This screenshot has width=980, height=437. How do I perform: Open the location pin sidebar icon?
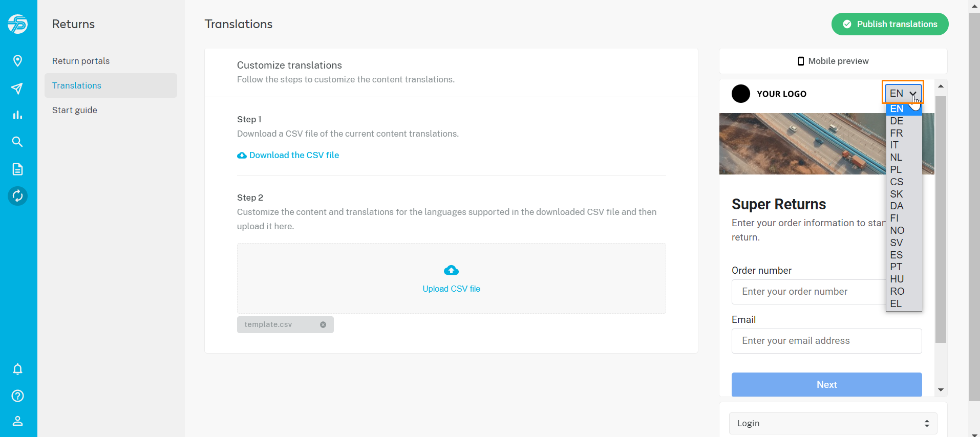tap(17, 61)
